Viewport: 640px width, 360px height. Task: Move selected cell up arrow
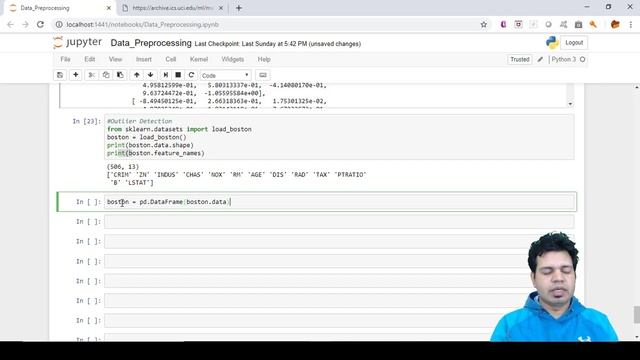coord(137,75)
